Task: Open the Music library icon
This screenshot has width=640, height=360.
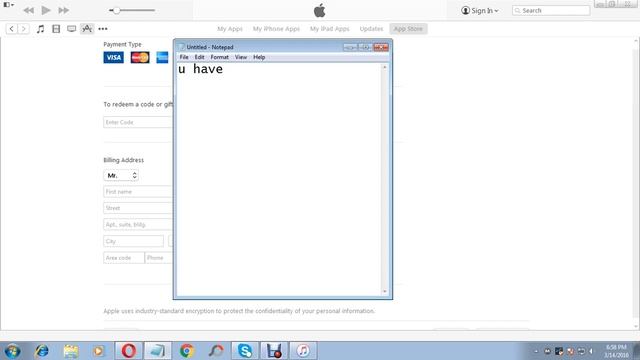Action: click(40, 29)
